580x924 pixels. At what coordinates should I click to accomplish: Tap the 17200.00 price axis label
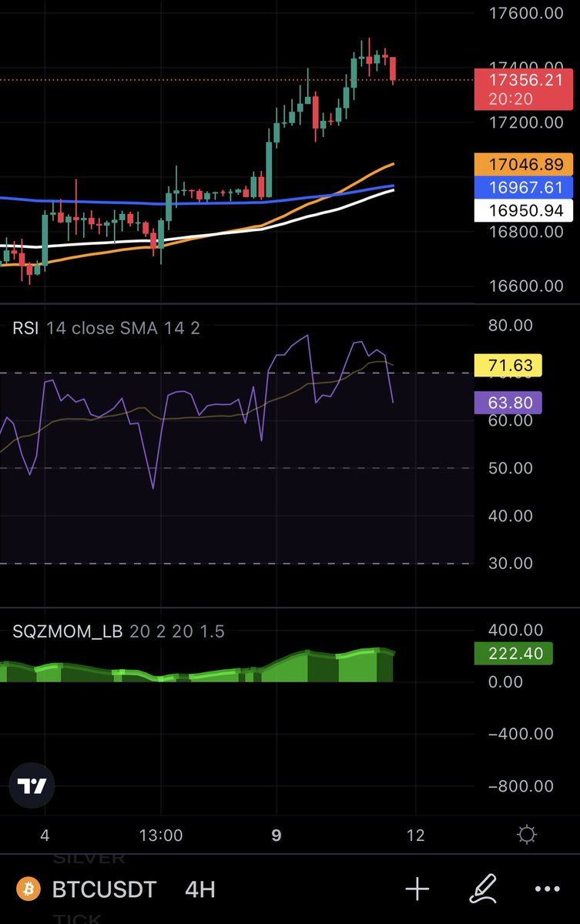pyautogui.click(x=528, y=122)
